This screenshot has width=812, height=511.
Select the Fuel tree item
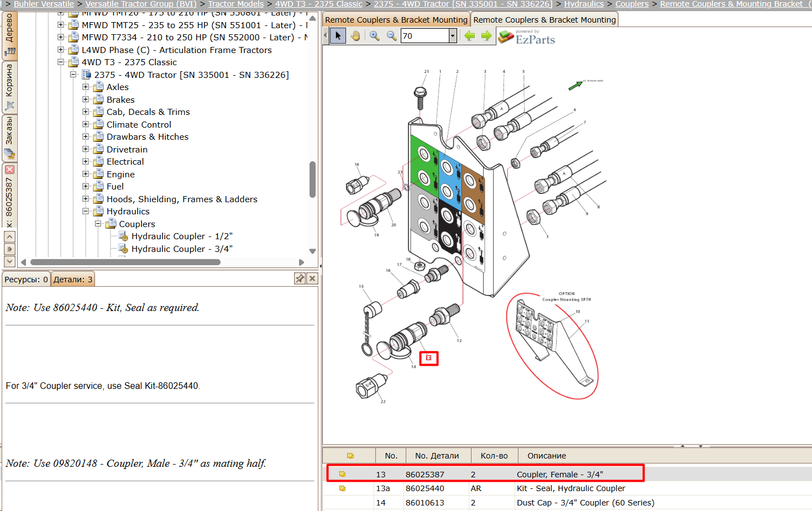[115, 186]
